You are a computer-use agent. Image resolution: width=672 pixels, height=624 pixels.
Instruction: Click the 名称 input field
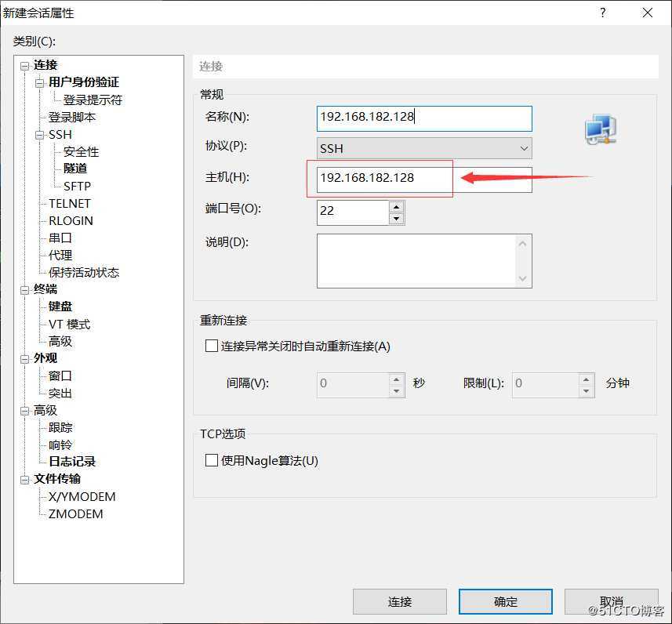tap(424, 118)
